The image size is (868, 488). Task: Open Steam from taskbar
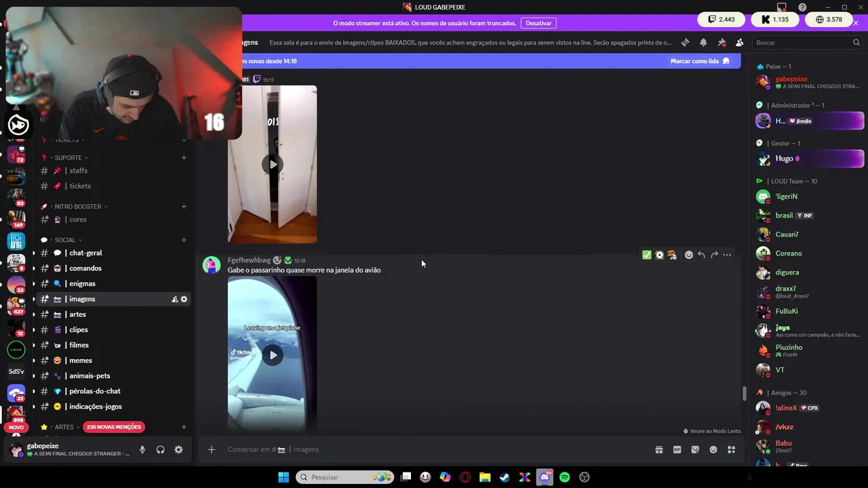point(505,477)
